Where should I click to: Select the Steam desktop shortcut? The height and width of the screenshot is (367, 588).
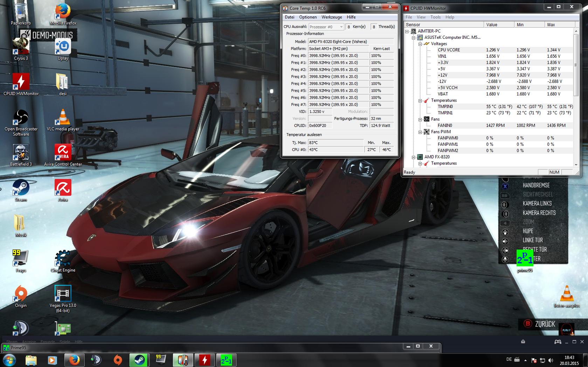21,191
